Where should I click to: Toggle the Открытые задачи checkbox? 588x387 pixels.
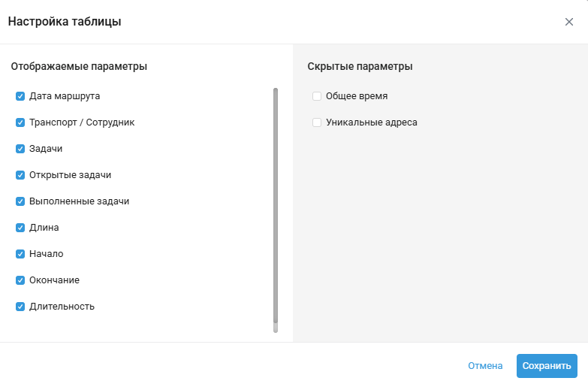tap(20, 175)
